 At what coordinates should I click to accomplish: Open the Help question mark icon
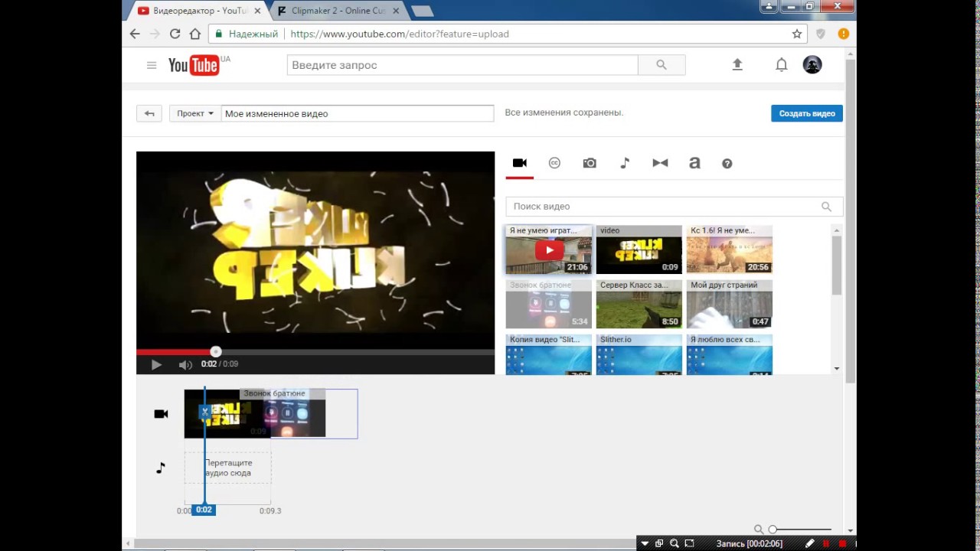[x=727, y=163]
